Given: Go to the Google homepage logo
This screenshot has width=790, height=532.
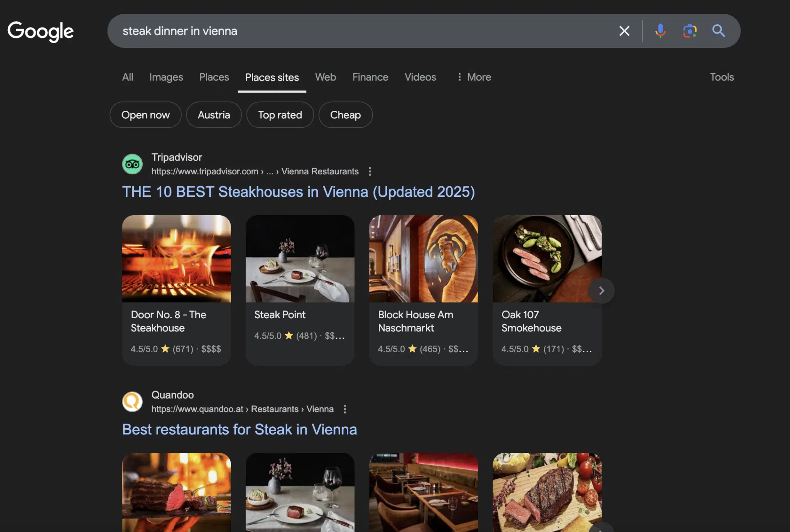Looking at the screenshot, I should coord(41,31).
